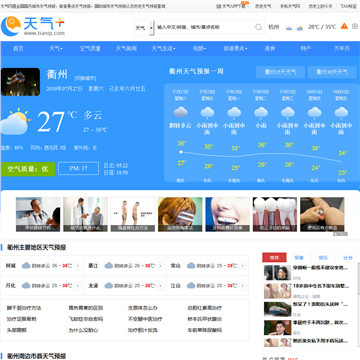Viewport: 360px width, 360px height.
Task: Click the phone icon by 天气APP下载
Action: click(219, 6)
